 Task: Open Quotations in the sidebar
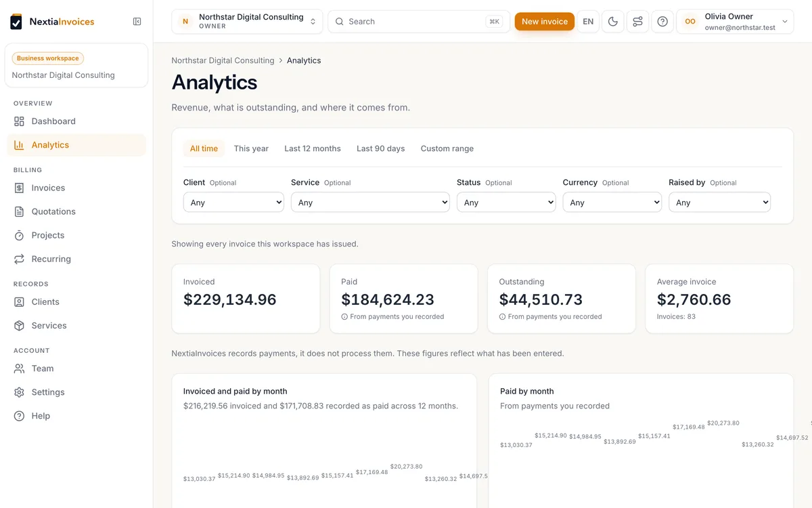point(76,211)
